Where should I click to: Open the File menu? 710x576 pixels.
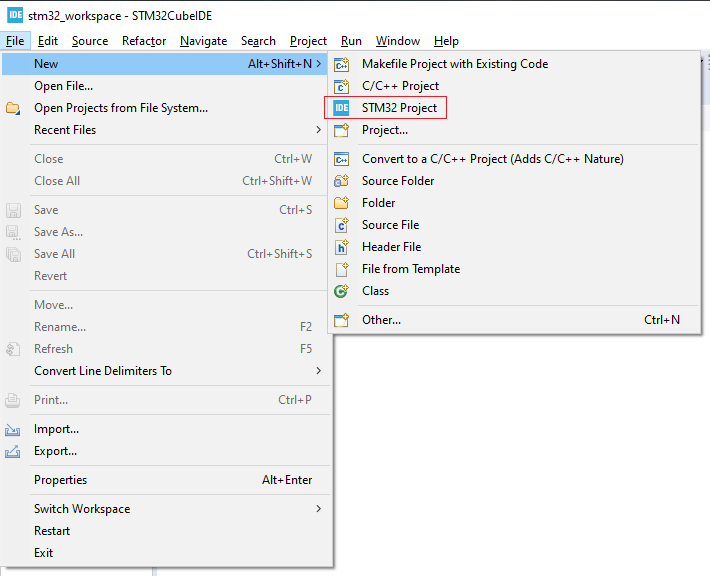click(x=15, y=41)
